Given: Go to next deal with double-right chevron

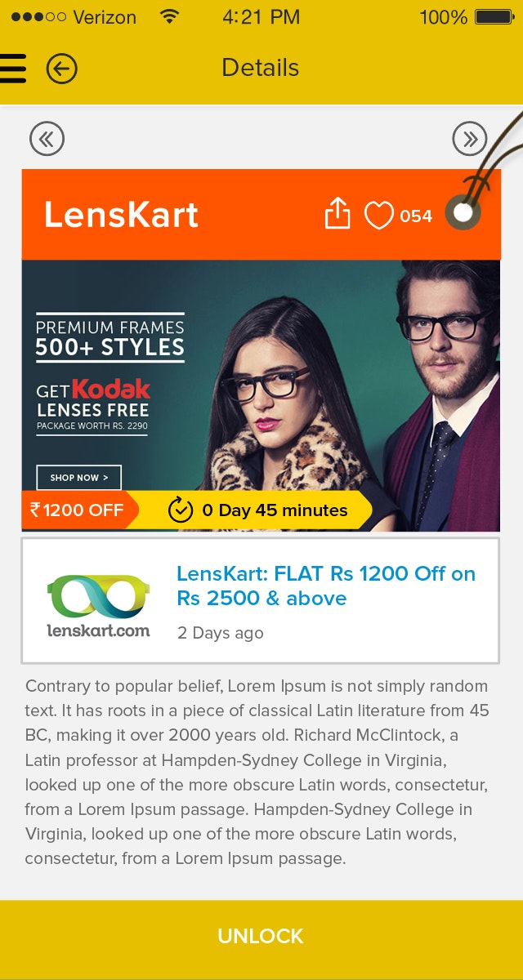Looking at the screenshot, I should coord(470,139).
